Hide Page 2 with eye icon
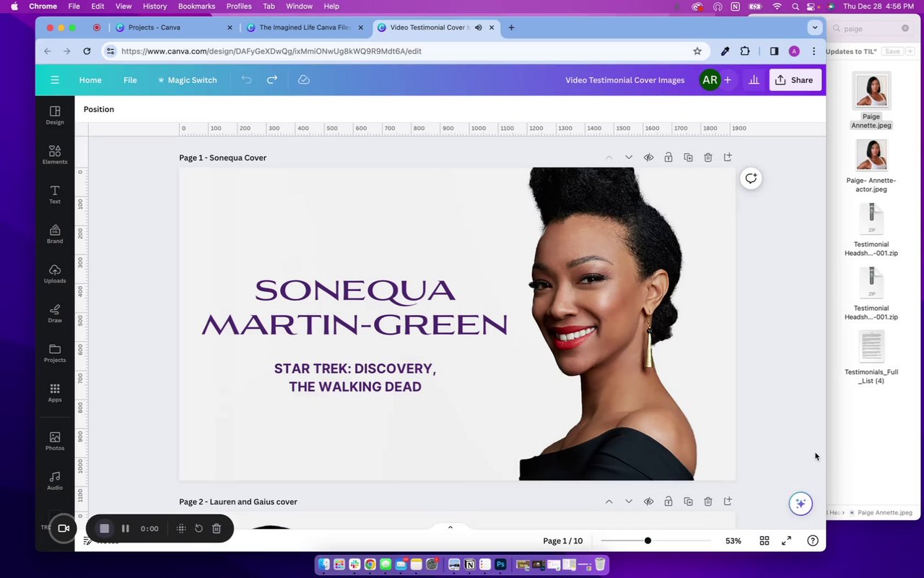The width and height of the screenshot is (924, 578). pos(648,501)
